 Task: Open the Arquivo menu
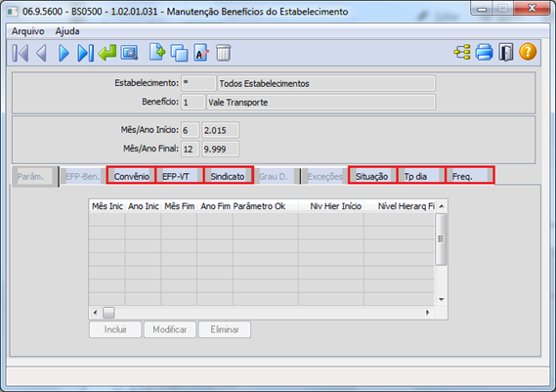pos(27,31)
